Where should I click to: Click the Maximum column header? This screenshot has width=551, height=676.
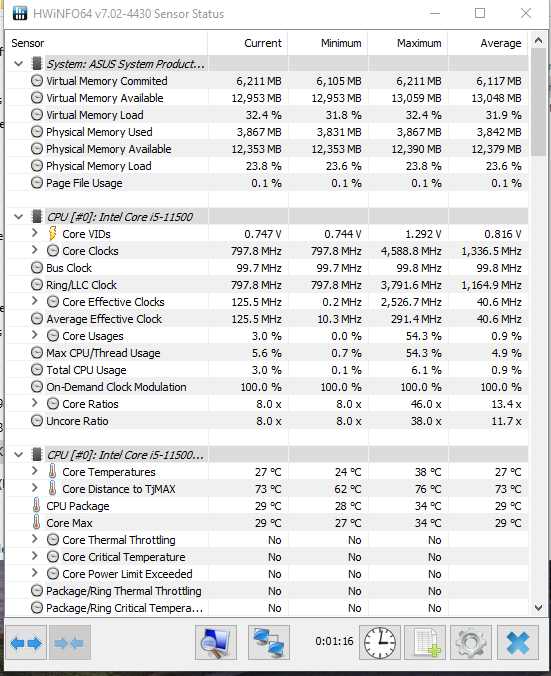tap(408, 43)
